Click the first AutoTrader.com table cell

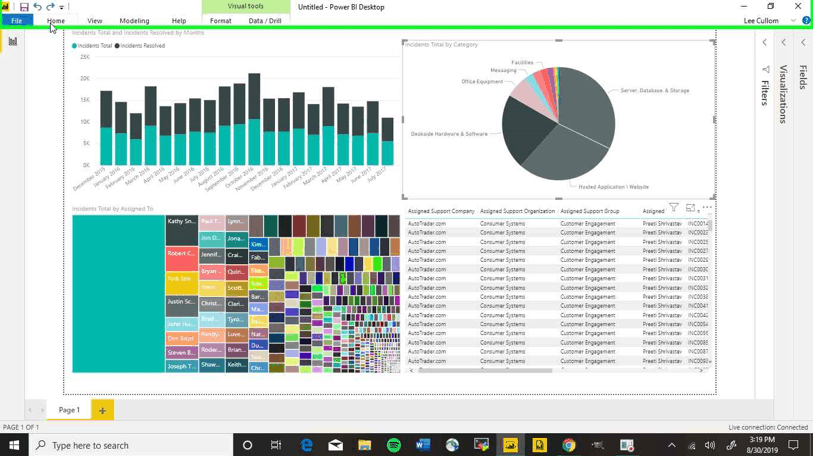[x=427, y=224]
